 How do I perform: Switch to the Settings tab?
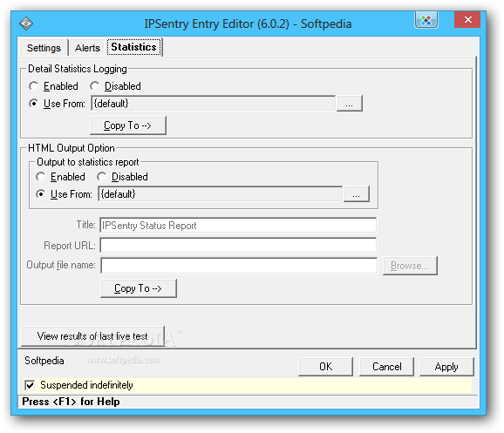44,48
